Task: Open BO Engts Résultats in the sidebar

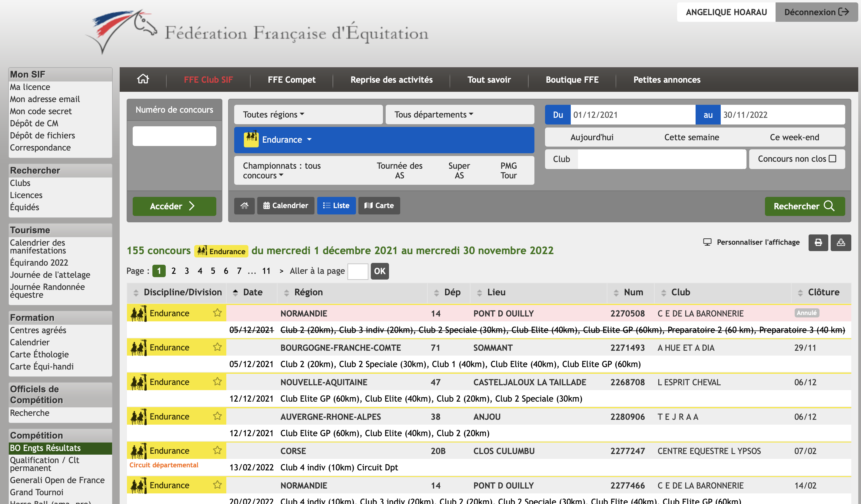Action: 60,448
